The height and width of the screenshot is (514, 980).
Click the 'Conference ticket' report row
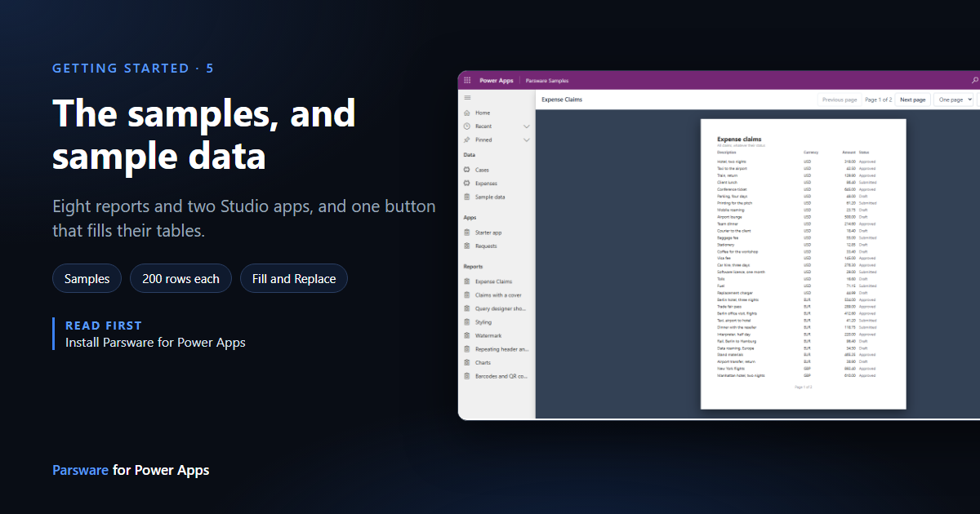coord(796,189)
